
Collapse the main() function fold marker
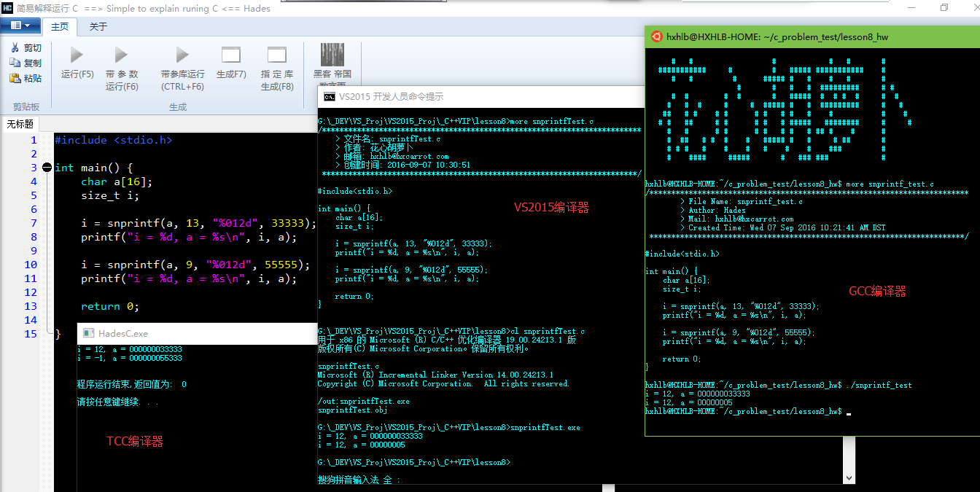(x=47, y=168)
